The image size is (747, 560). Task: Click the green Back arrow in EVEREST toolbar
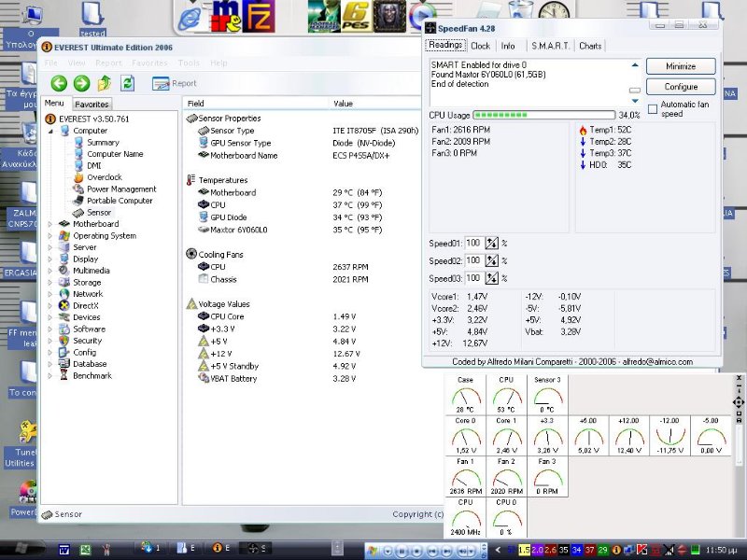click(59, 84)
